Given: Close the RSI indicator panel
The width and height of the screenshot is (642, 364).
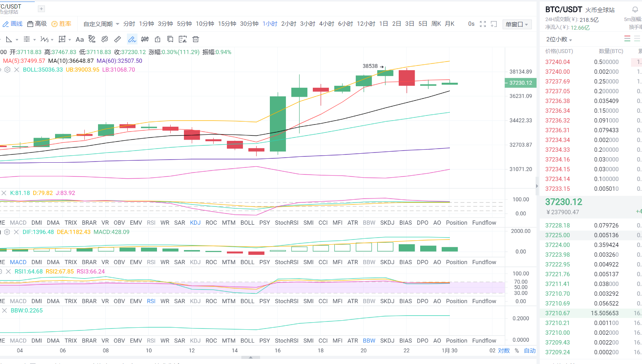Looking at the screenshot, I should point(8,272).
